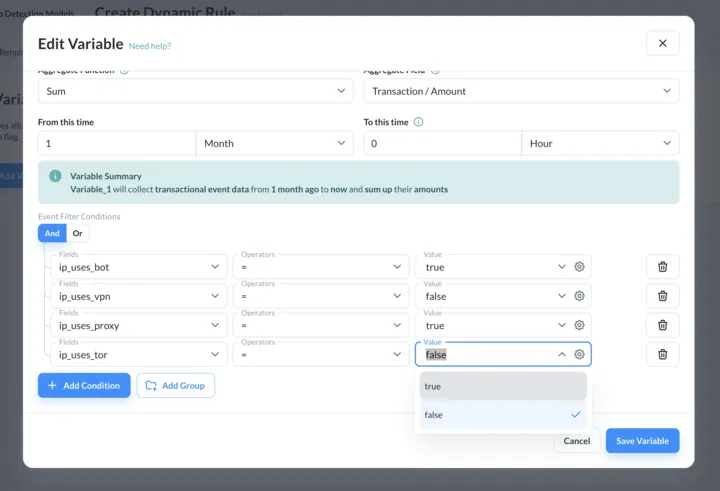Open value settings gear for ip_uses_vpn

tap(579, 296)
